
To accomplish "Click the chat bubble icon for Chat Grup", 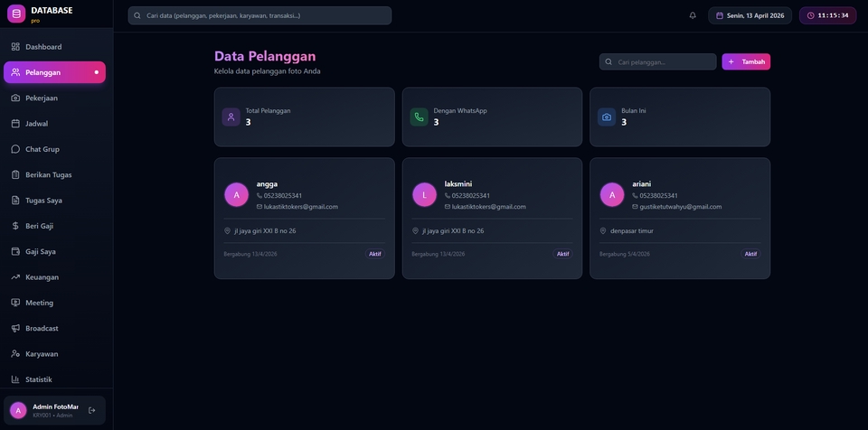I will click(x=15, y=149).
